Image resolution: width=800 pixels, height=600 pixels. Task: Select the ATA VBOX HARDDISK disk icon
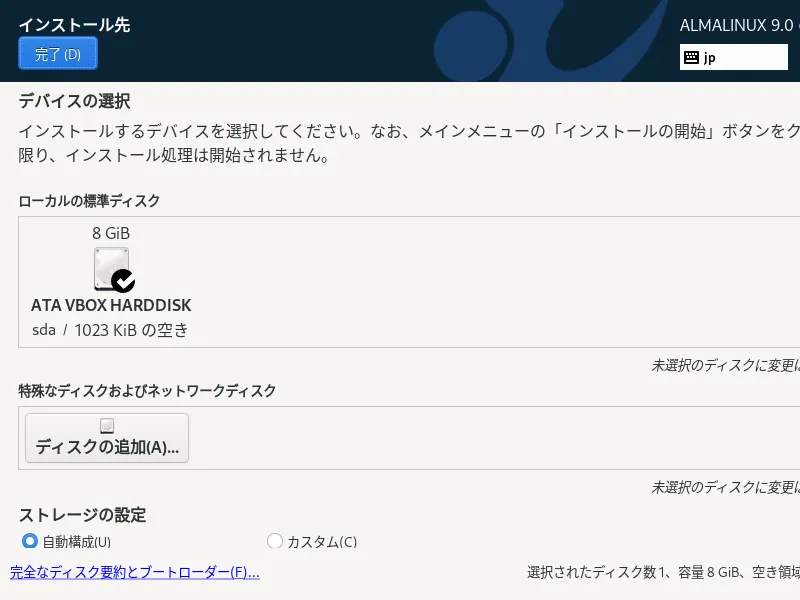111,269
